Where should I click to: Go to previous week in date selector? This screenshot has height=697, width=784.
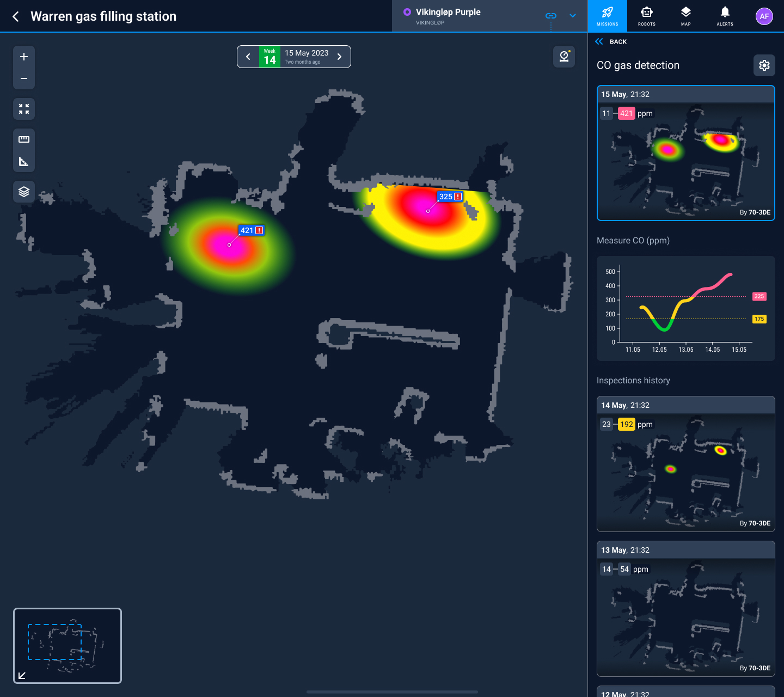point(248,57)
